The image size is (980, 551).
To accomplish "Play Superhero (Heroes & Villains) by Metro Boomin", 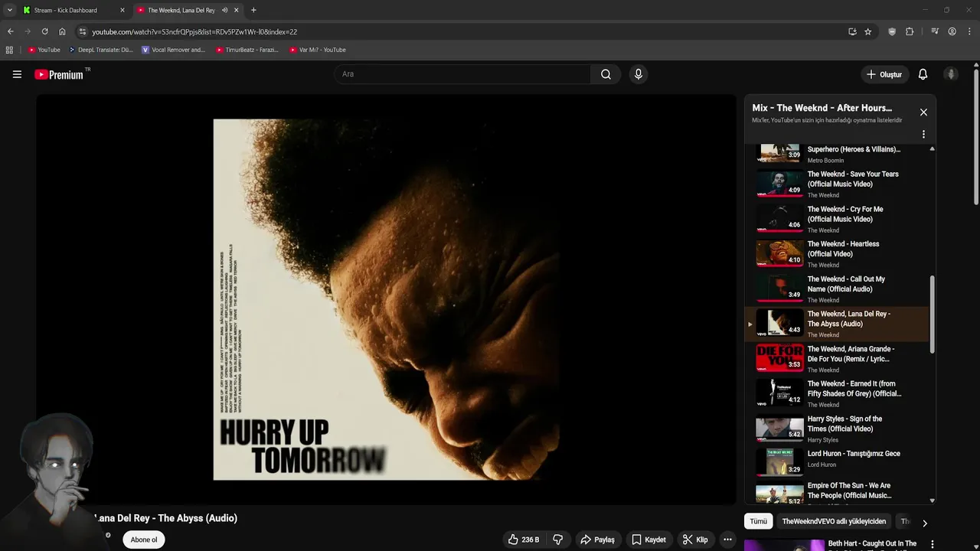I will (836, 153).
